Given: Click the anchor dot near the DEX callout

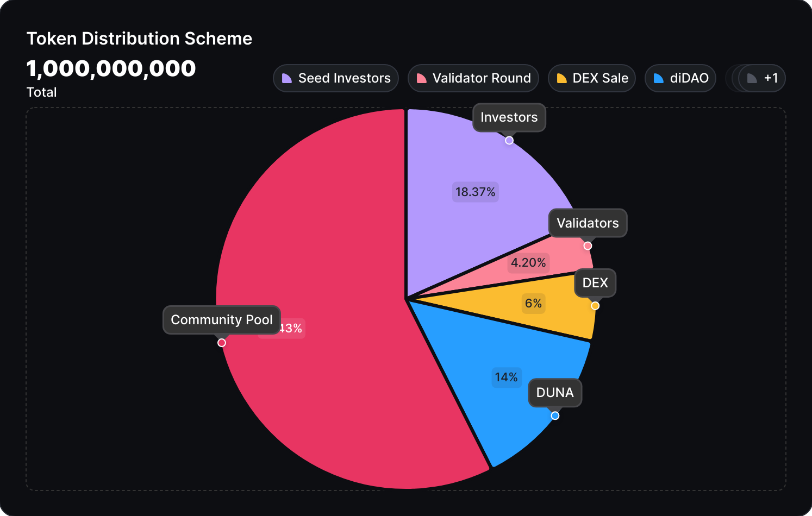Looking at the screenshot, I should coord(595,306).
